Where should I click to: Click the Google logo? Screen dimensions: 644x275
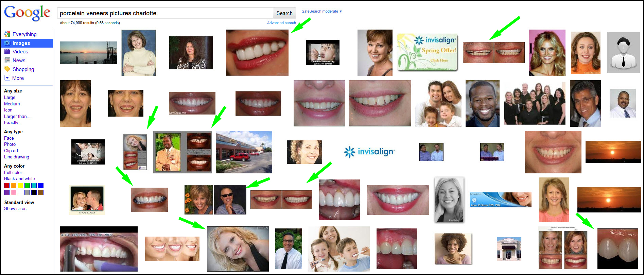pos(27,13)
